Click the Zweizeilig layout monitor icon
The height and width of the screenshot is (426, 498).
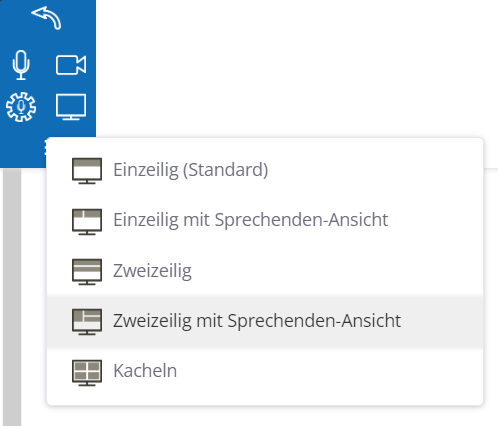87,272
